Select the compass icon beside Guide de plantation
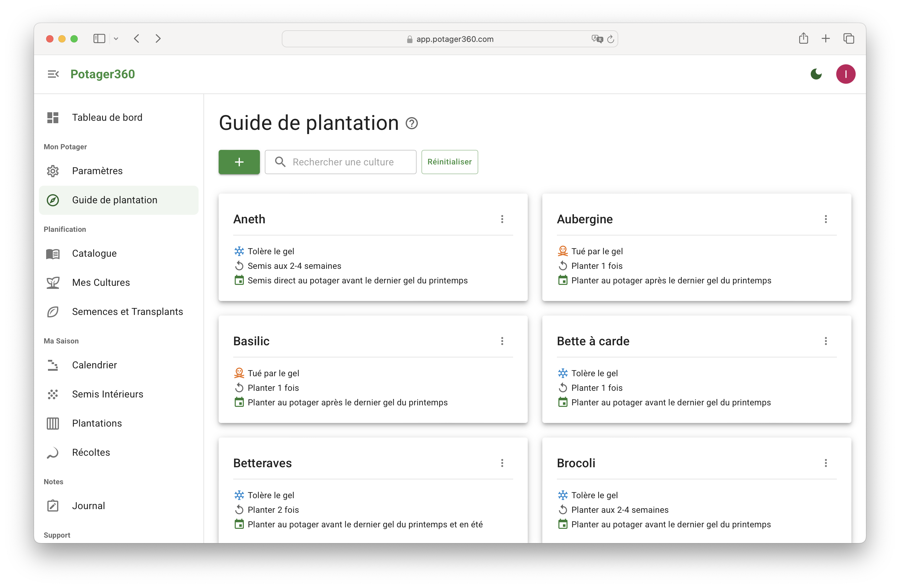Screen dimensions: 900x588 [53, 200]
